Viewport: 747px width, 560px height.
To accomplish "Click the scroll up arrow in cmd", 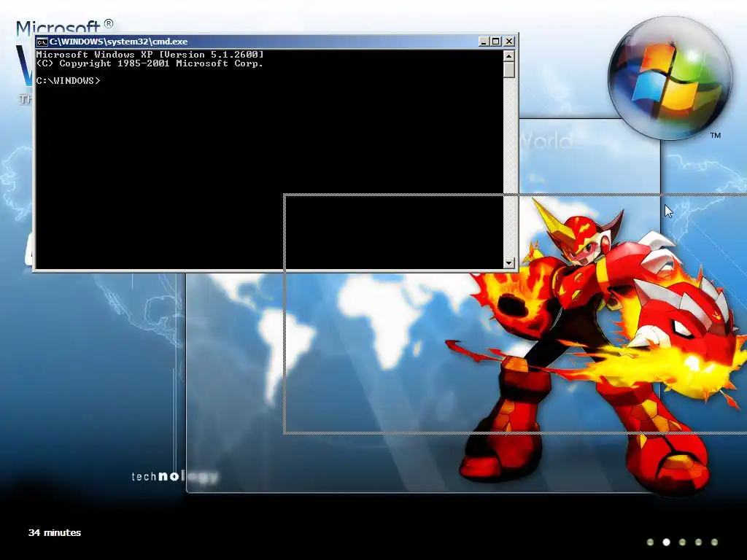I will point(508,56).
